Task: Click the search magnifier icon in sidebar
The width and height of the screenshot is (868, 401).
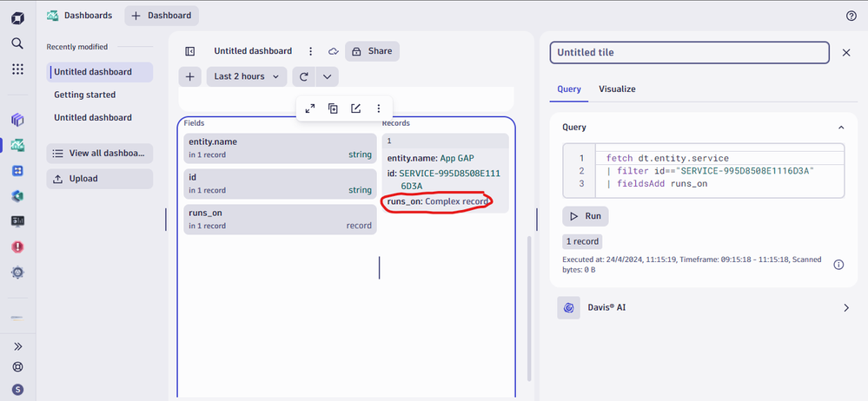Action: [17, 43]
